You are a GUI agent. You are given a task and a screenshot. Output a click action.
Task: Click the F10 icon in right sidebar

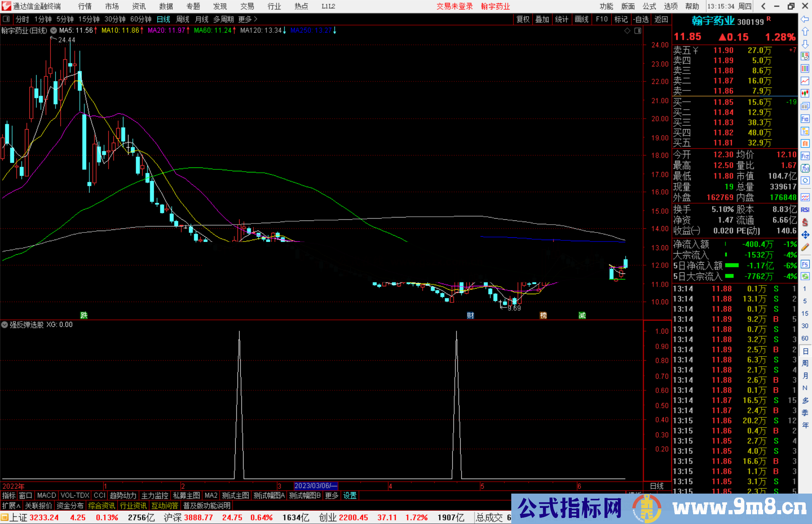(805, 119)
